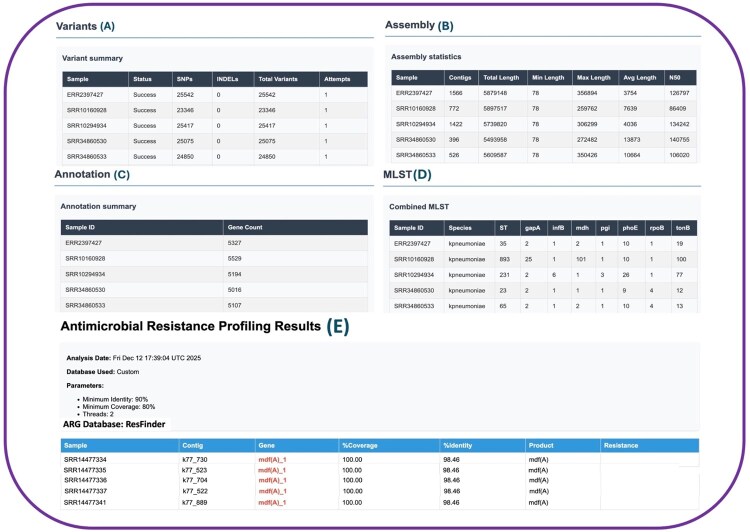The width and height of the screenshot is (750, 532).
Task: Select the Contigs column header
Action: coord(461,78)
